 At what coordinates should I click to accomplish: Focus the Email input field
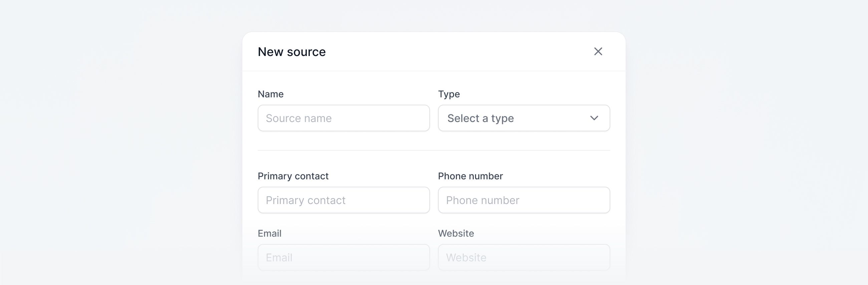point(343,257)
